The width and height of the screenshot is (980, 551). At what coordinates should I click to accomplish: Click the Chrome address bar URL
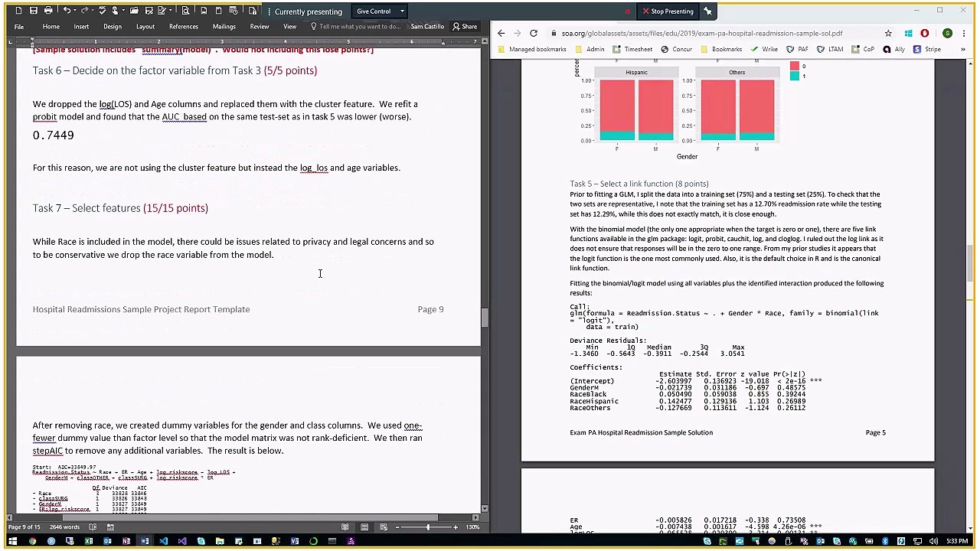tap(701, 33)
